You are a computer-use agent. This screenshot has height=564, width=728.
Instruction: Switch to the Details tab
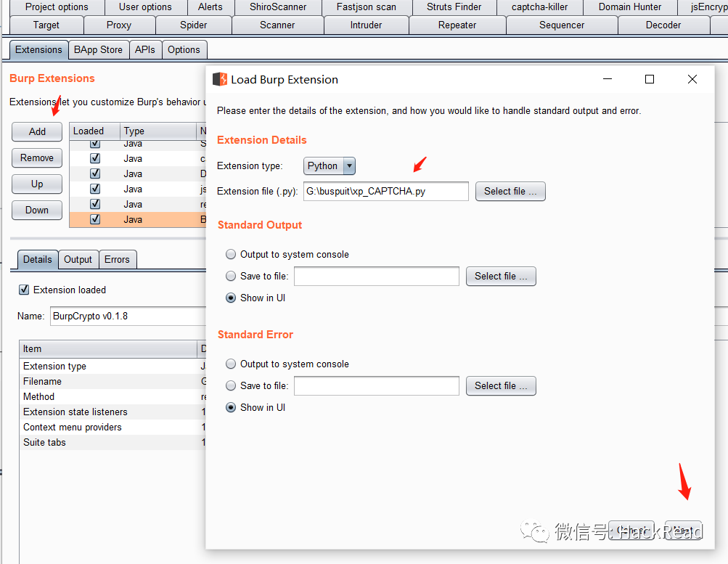(x=38, y=259)
